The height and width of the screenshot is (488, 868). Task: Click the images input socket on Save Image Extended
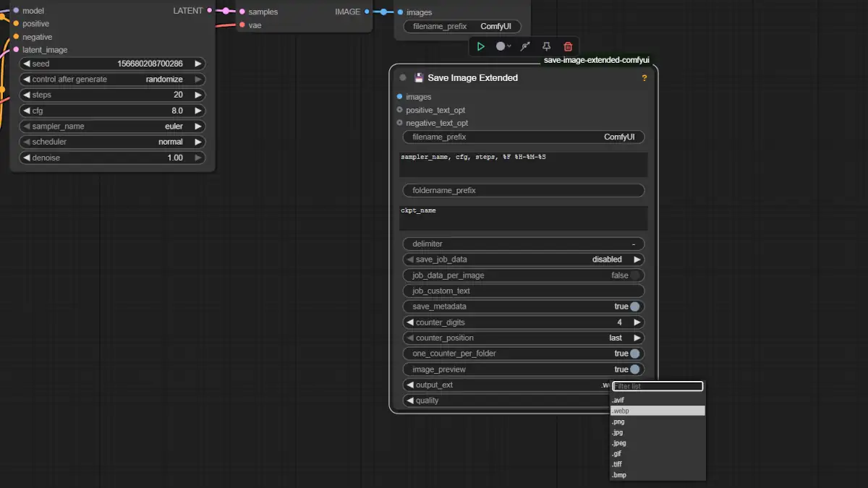pyautogui.click(x=399, y=97)
